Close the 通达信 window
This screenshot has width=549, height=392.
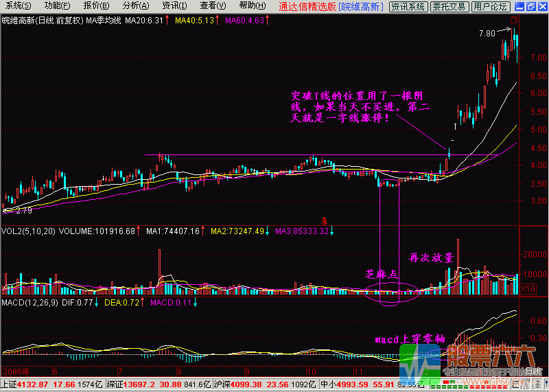click(x=541, y=6)
